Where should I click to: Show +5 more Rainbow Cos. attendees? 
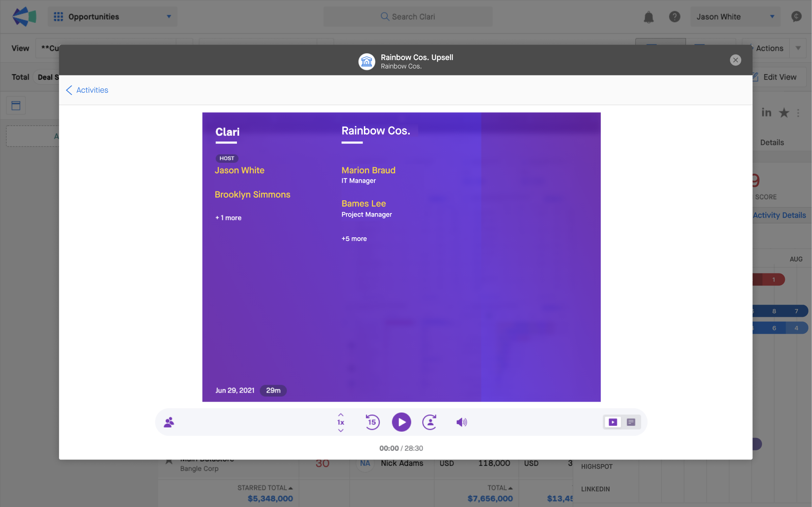(354, 239)
